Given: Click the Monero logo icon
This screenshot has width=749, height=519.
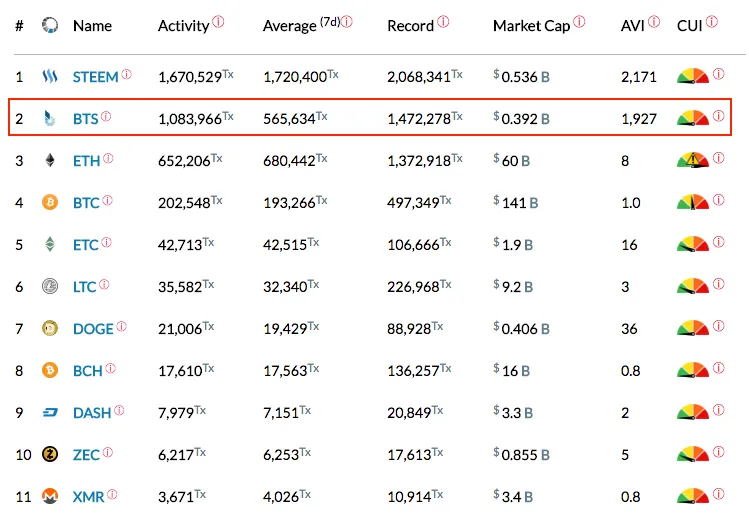Looking at the screenshot, I should 50,497.
